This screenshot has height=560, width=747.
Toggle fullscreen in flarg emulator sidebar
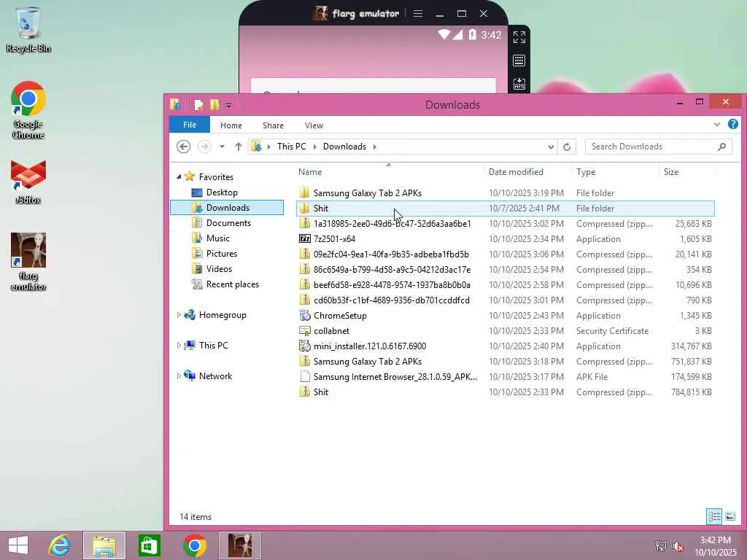[x=519, y=37]
